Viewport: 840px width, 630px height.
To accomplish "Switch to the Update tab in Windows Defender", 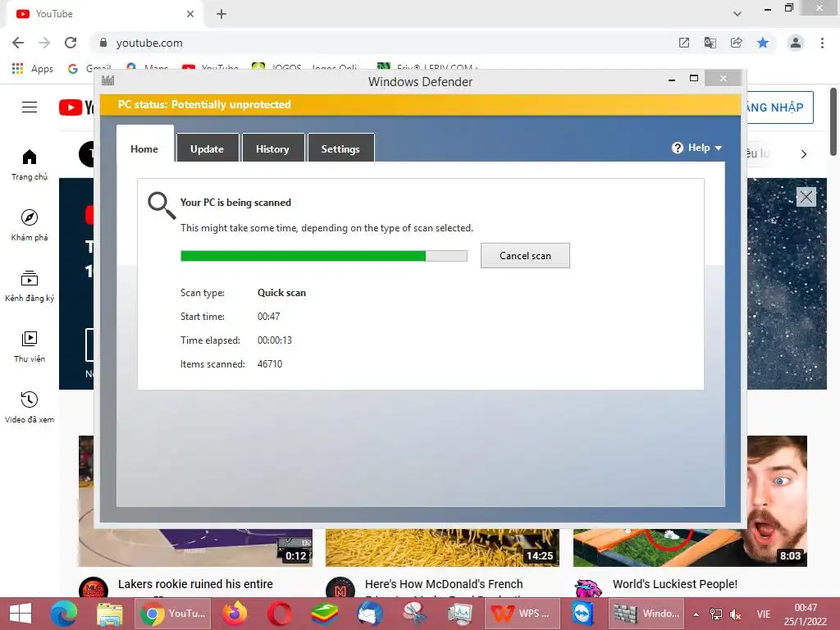I will [208, 148].
